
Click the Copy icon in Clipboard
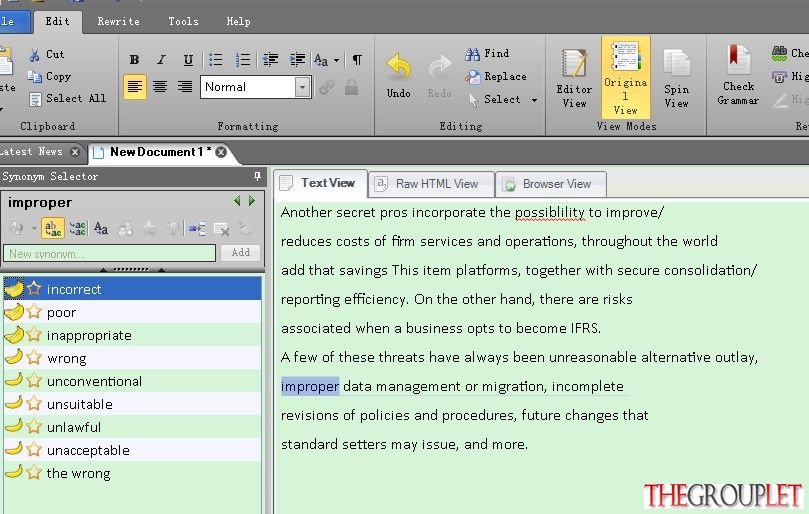35,77
